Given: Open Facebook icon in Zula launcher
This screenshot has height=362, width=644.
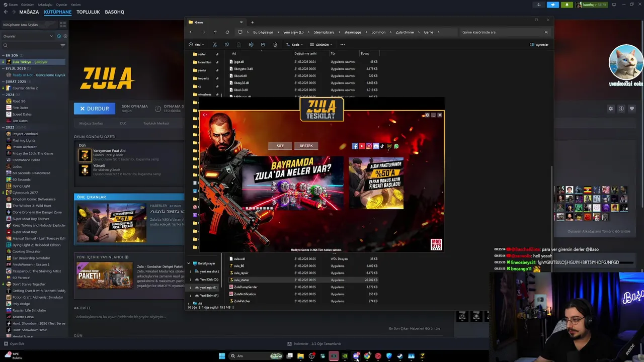Looking at the screenshot, I should click(355, 146).
